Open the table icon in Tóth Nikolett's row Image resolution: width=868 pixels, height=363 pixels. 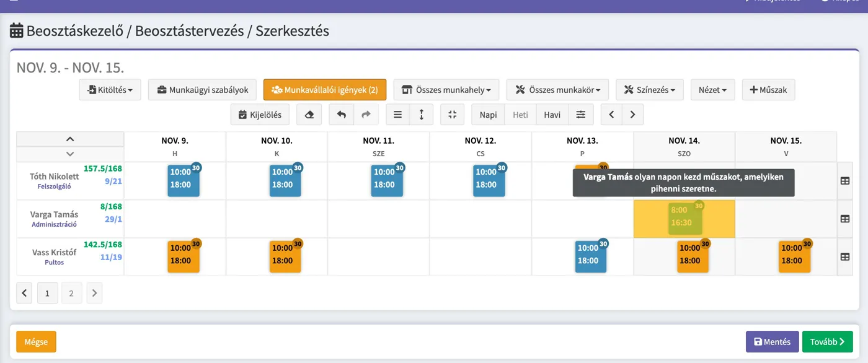point(844,181)
